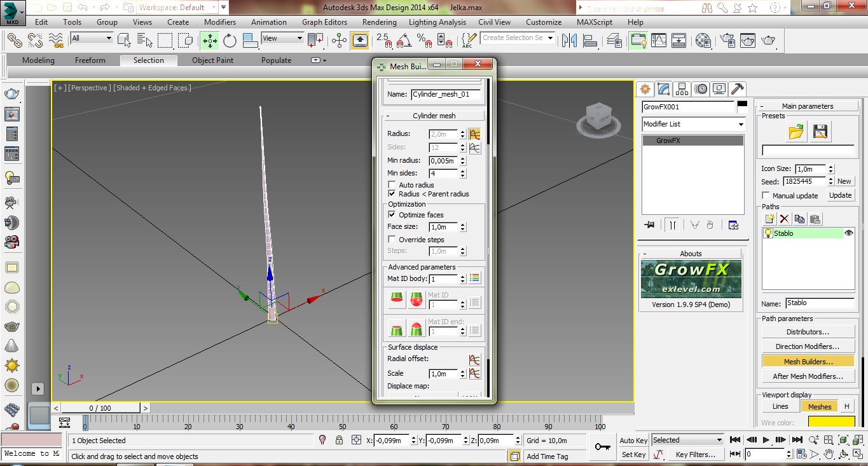The width and height of the screenshot is (868, 466).
Task: Activate Select and Rotate tool
Action: [230, 41]
